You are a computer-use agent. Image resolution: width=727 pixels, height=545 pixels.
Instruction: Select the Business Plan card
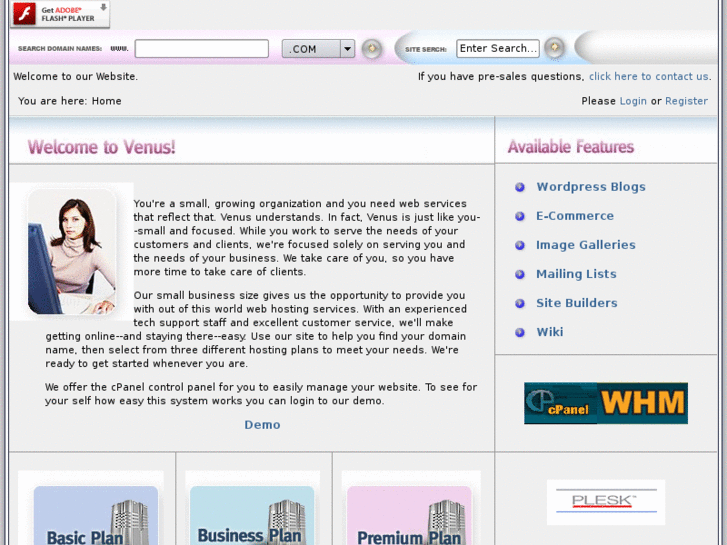tap(252, 515)
